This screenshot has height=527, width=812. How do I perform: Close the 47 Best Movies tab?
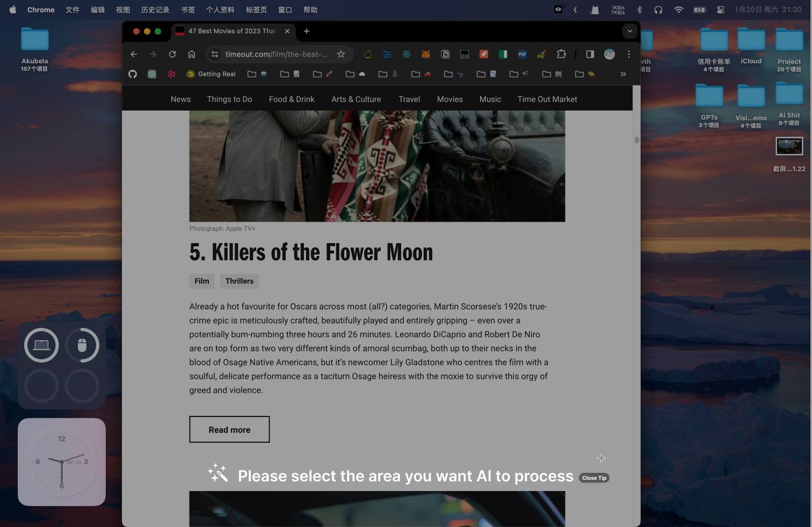tap(287, 31)
